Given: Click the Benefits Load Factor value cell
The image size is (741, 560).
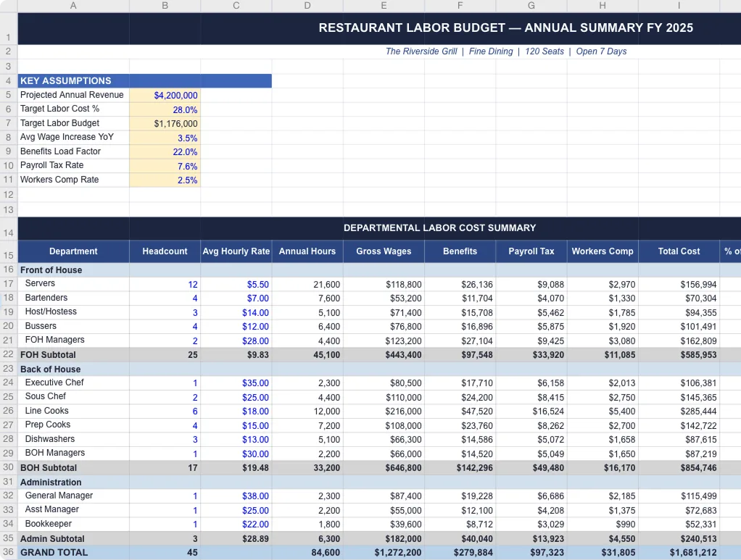Looking at the screenshot, I should click(165, 151).
